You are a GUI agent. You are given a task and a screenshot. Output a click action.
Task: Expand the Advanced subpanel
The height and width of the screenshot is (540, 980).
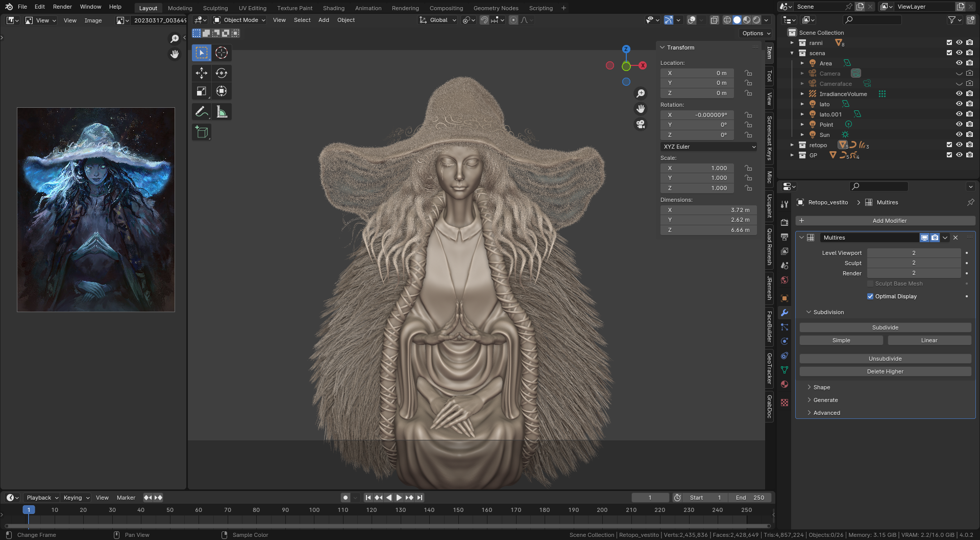(x=826, y=413)
